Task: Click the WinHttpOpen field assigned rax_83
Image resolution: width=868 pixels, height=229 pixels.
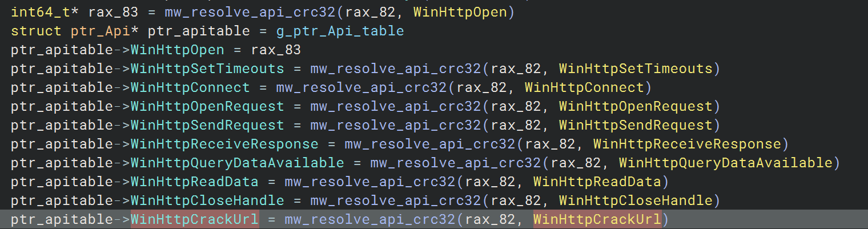Action: pos(178,50)
